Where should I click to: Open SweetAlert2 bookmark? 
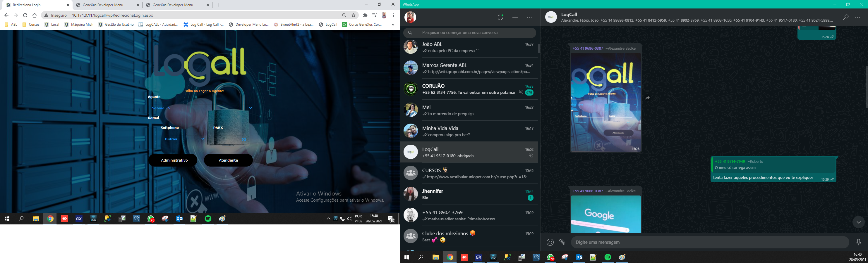[294, 25]
